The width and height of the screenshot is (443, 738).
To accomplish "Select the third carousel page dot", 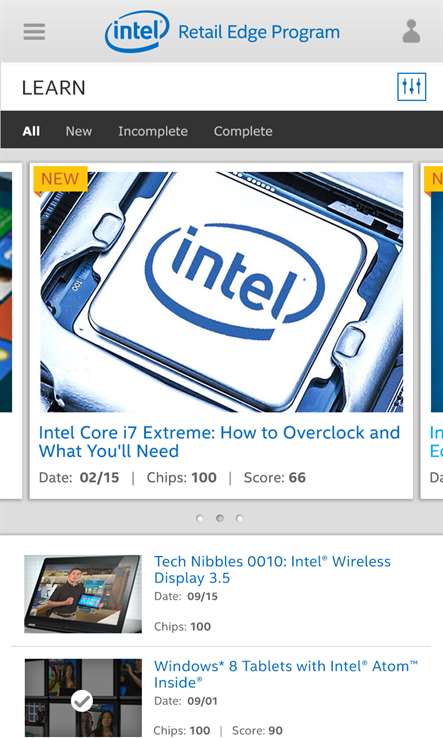I will pos(240,518).
